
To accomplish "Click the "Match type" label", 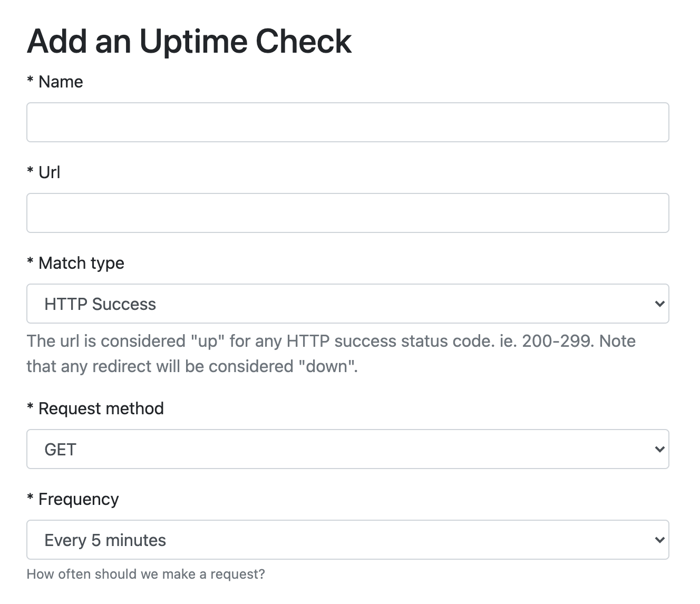I will (x=81, y=263).
